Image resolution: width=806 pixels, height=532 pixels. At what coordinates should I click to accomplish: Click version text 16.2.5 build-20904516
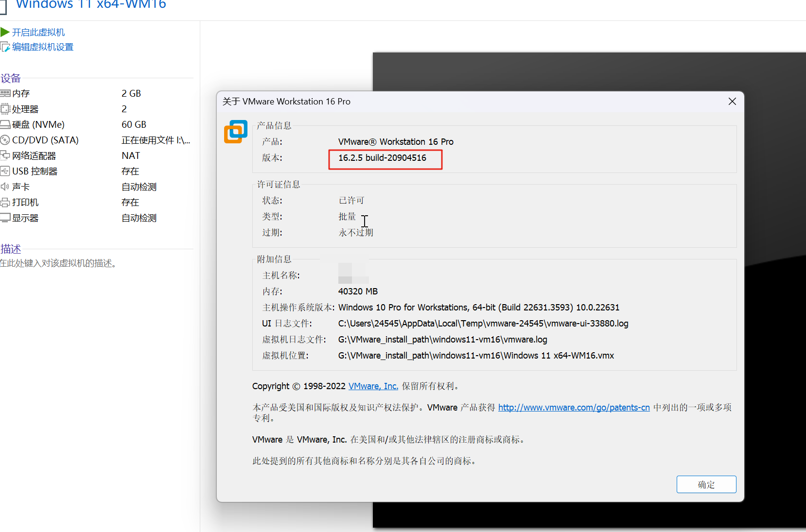382,158
